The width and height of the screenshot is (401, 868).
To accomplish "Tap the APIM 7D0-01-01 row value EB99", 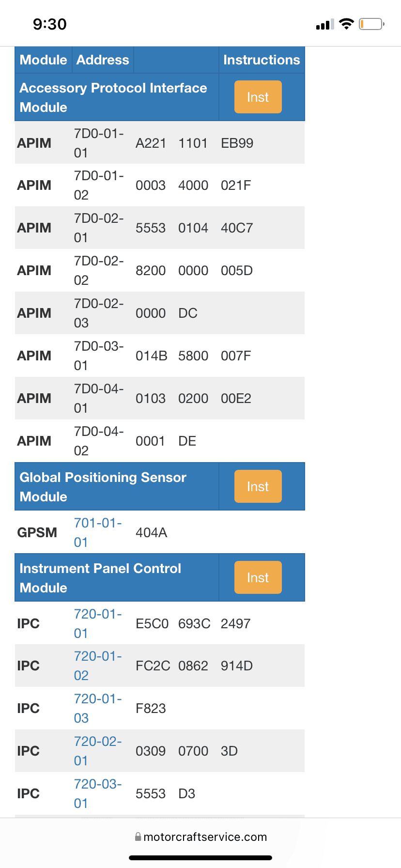I will [237, 143].
